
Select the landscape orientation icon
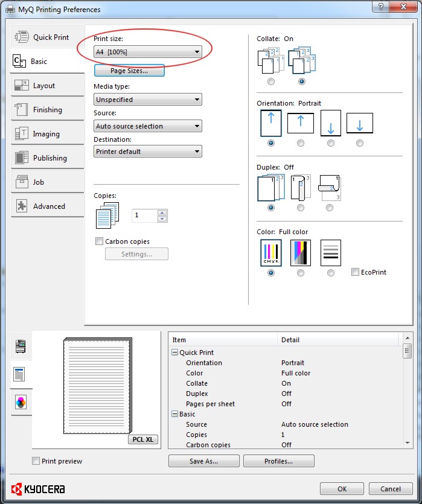(x=300, y=123)
